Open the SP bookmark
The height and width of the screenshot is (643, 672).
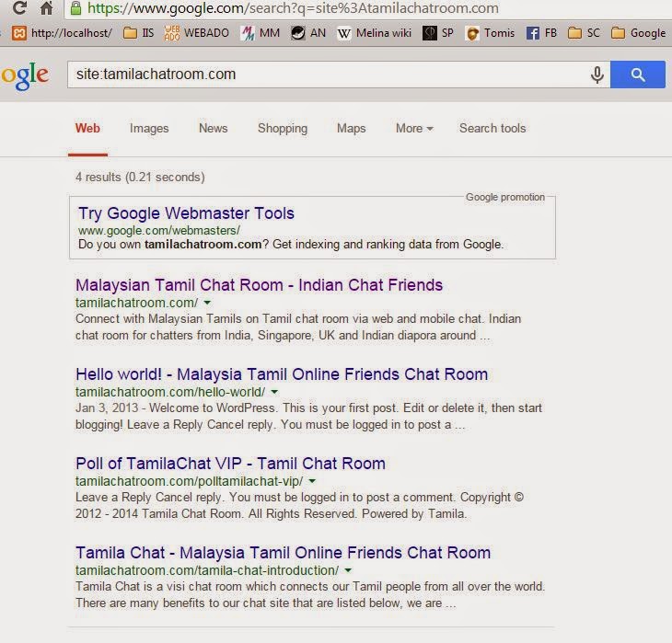click(x=438, y=33)
